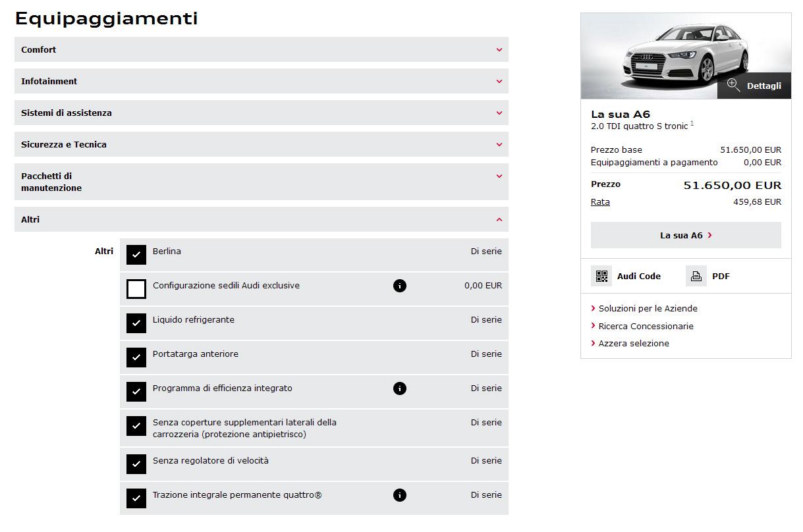Toggle Trazione integrale permanente quattro checkbox
Image resolution: width=803 pixels, height=532 pixels.
136,498
